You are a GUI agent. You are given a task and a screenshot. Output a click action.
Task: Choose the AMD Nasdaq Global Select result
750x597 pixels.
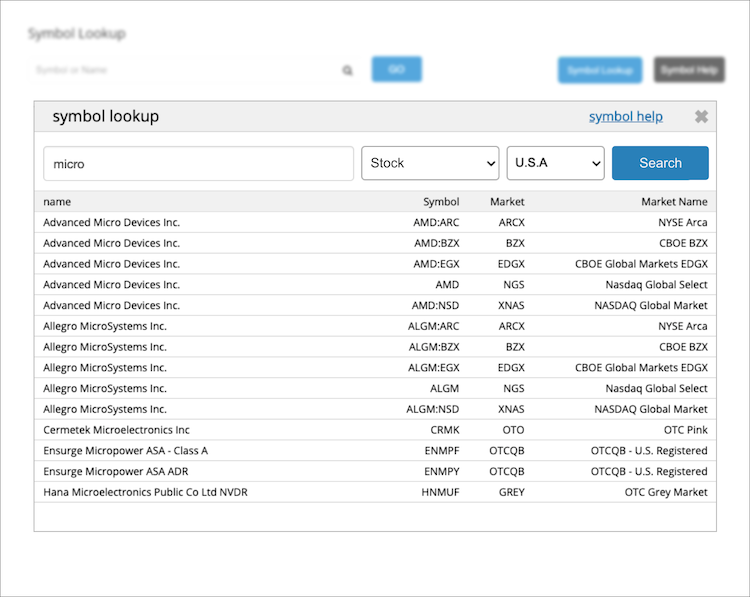tap(111, 285)
